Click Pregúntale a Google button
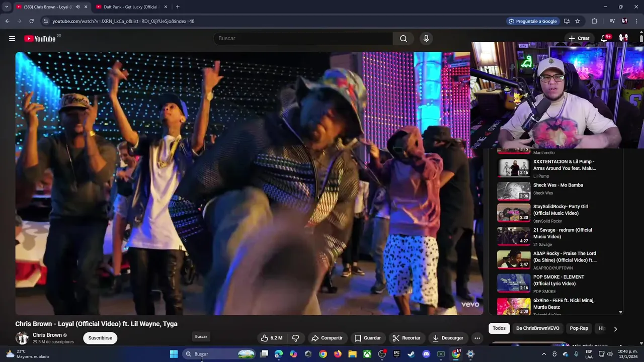Image resolution: width=644 pixels, height=362 pixels. 533,21
